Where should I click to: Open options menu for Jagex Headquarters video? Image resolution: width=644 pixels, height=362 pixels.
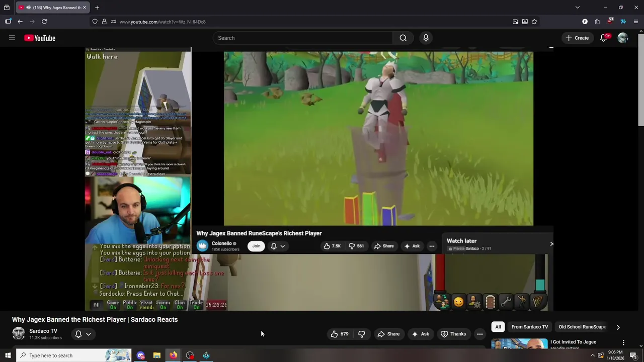(x=623, y=342)
